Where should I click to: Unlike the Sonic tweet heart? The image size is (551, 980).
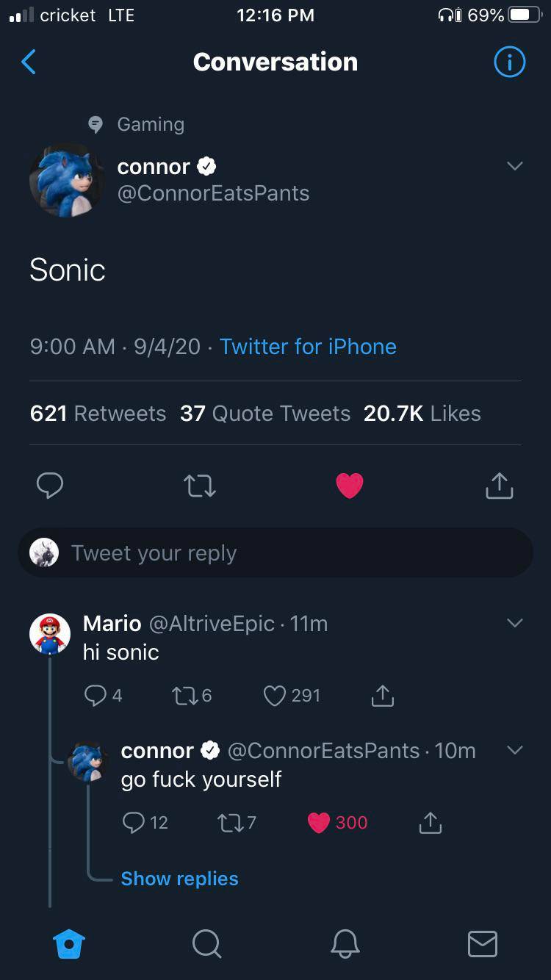(x=350, y=485)
